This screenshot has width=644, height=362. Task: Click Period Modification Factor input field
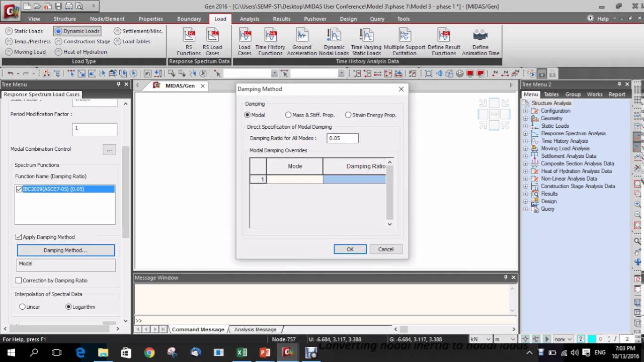click(x=95, y=129)
